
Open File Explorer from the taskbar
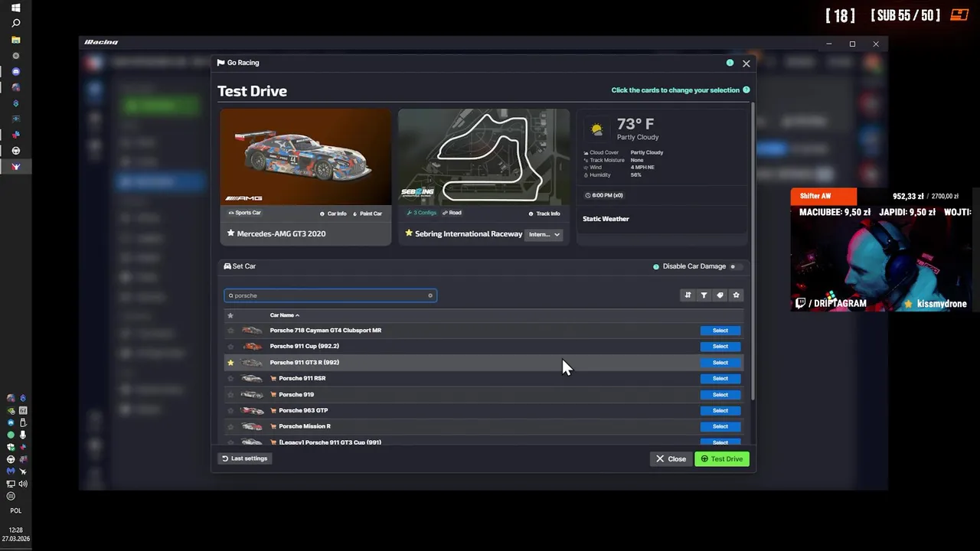point(16,40)
